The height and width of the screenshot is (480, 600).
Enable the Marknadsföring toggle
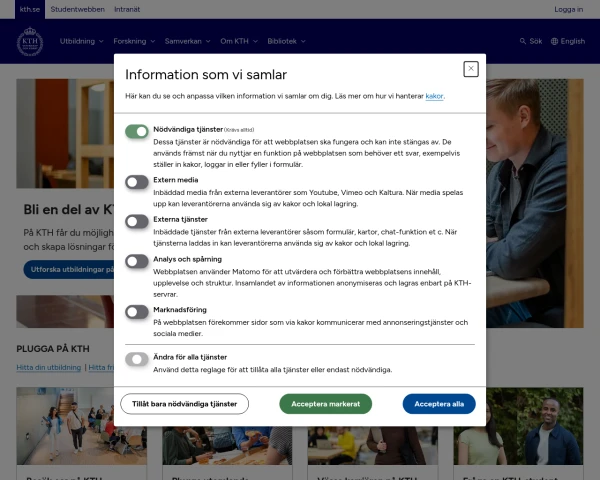tap(137, 312)
